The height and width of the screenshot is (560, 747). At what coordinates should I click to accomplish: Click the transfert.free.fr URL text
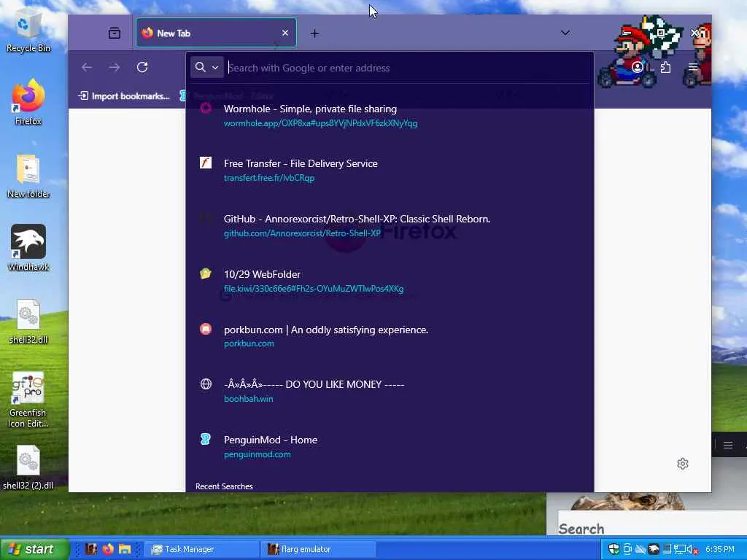(269, 178)
